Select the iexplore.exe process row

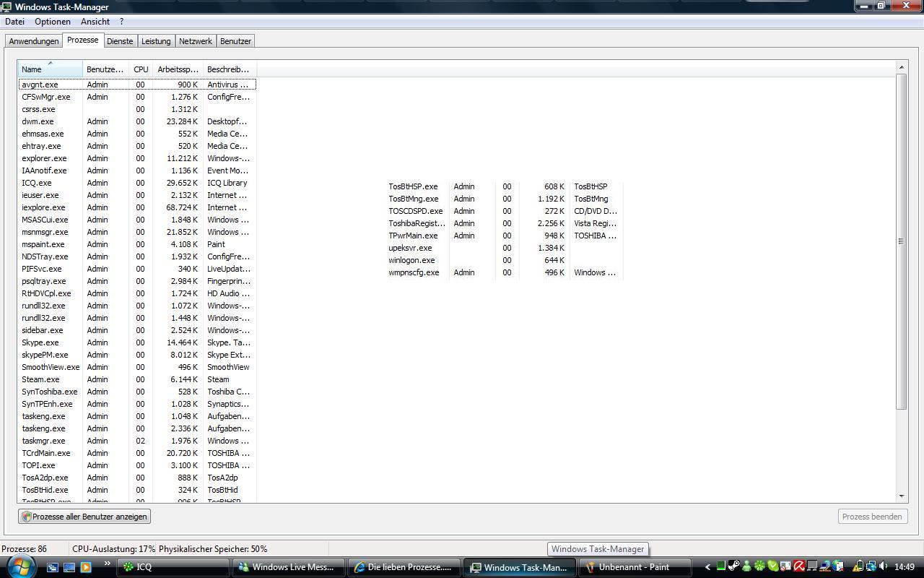coord(137,207)
